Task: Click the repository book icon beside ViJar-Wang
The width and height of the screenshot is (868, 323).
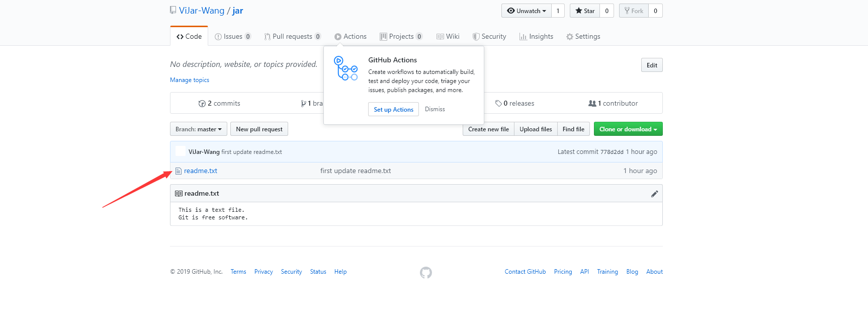Action: click(x=173, y=10)
